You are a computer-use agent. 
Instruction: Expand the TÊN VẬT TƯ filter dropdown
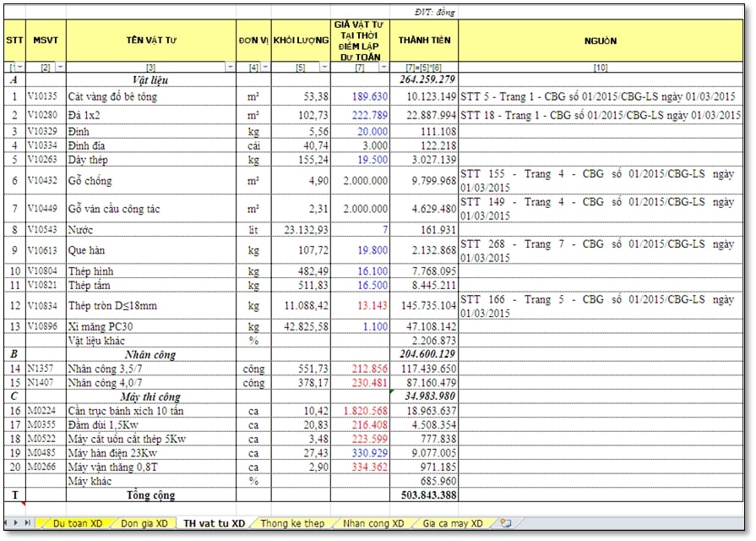click(x=230, y=67)
